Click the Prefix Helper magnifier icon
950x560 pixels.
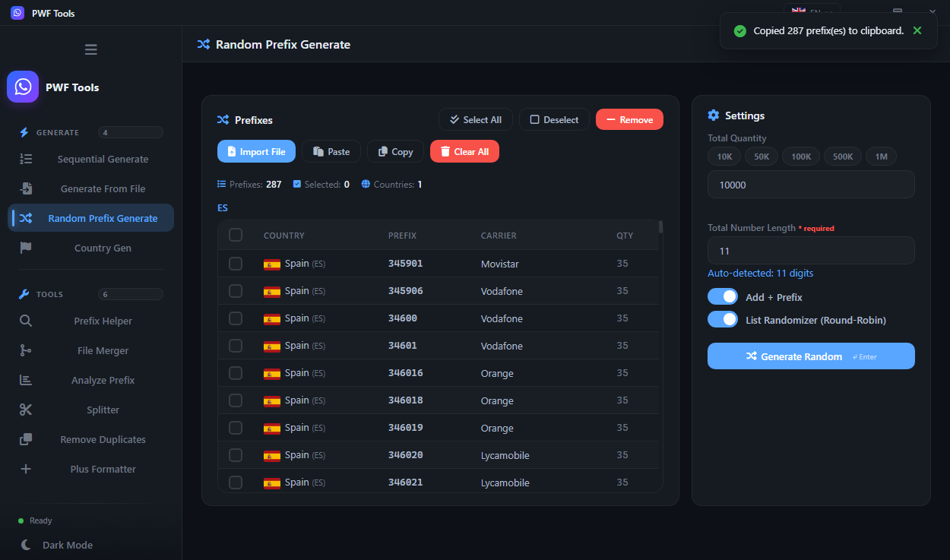(26, 321)
